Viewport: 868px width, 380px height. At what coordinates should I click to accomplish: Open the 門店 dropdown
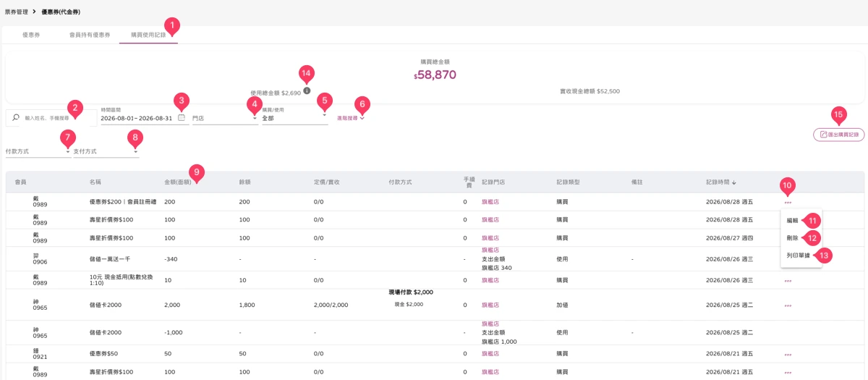click(225, 118)
